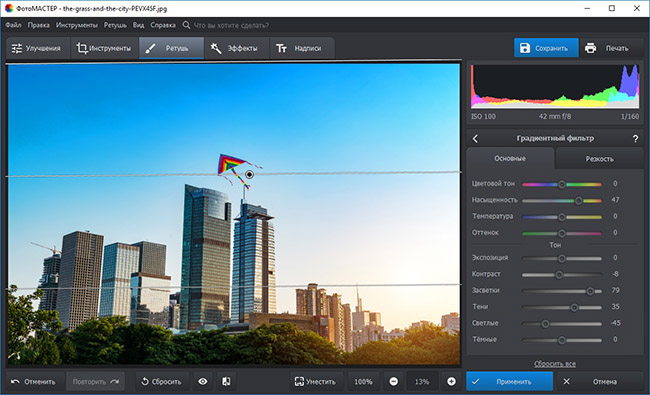Screen dimensions: 650x395
Task: Click the 13% zoom value field
Action: [422, 381]
